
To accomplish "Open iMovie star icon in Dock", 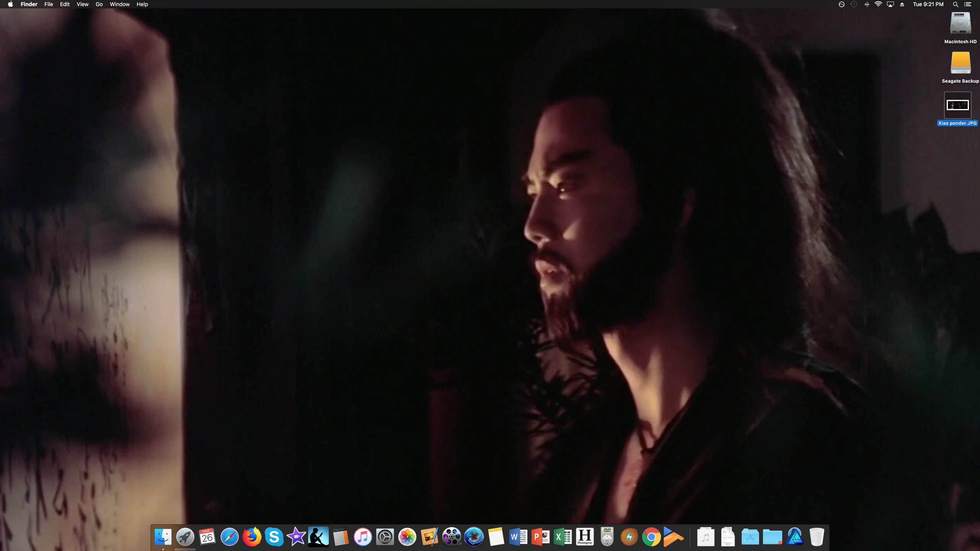I will pos(296,537).
